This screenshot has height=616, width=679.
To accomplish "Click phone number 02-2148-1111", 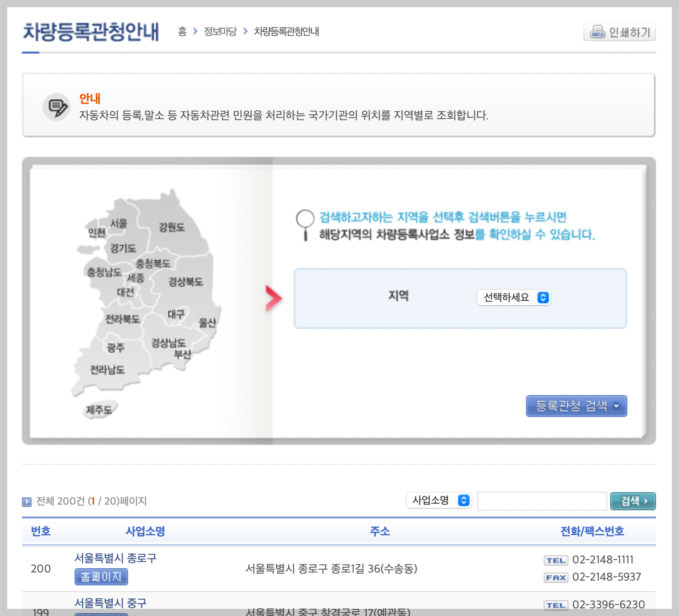I will click(x=603, y=560).
